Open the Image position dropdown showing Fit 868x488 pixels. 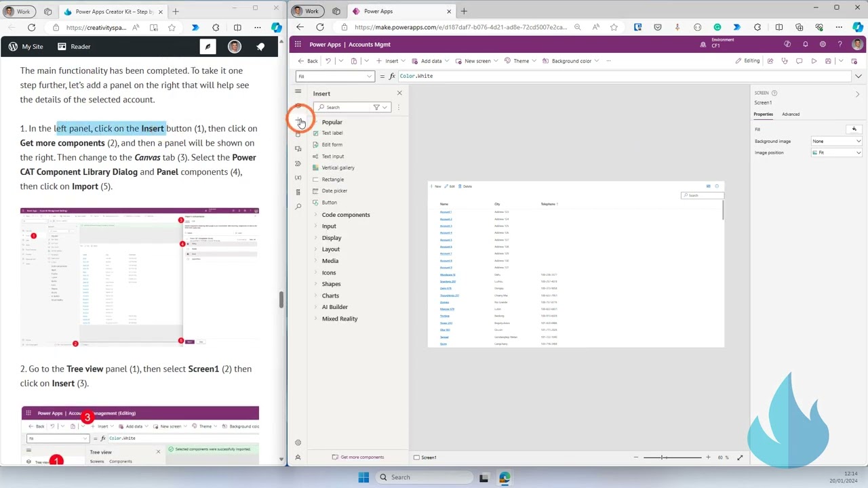836,152
